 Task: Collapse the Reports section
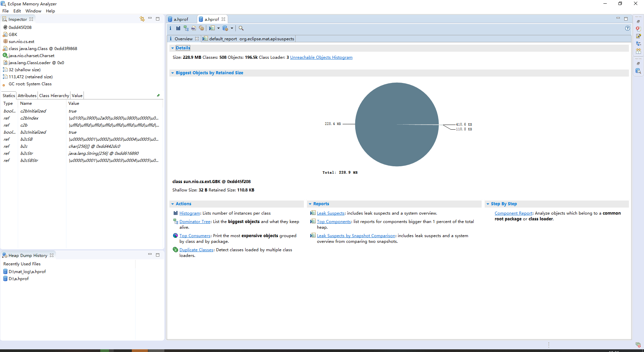click(x=310, y=204)
